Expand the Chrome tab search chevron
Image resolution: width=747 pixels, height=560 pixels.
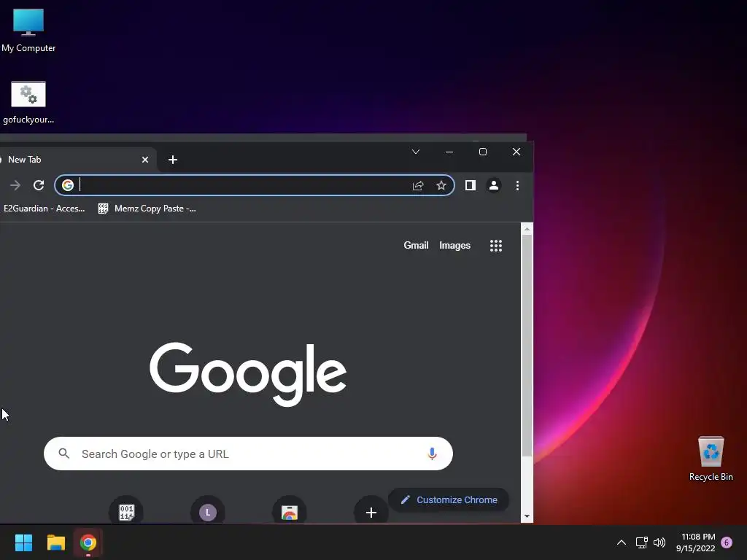point(415,152)
